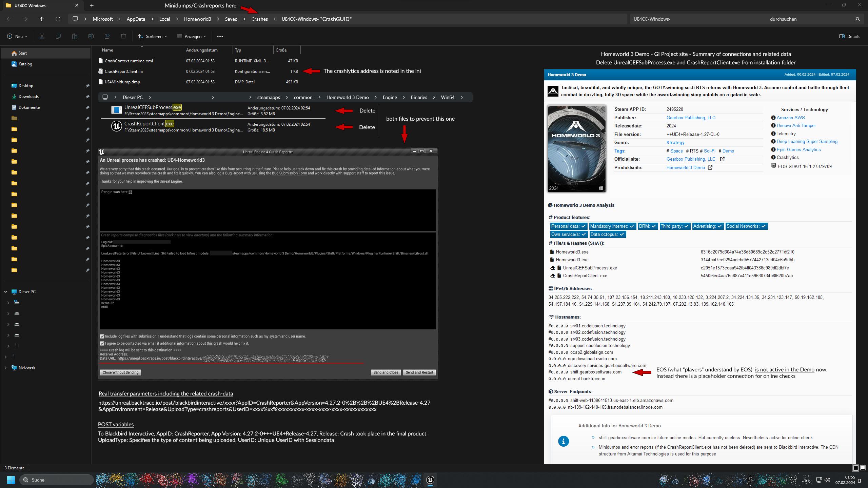Expand chevron after Homeworld3 in address bar

(x=218, y=19)
